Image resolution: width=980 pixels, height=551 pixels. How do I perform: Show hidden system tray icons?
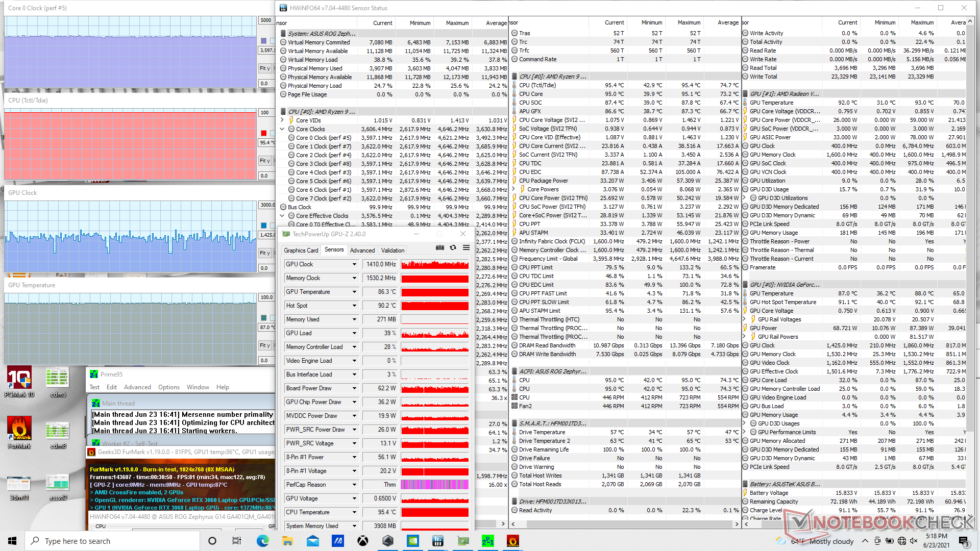(x=865, y=541)
